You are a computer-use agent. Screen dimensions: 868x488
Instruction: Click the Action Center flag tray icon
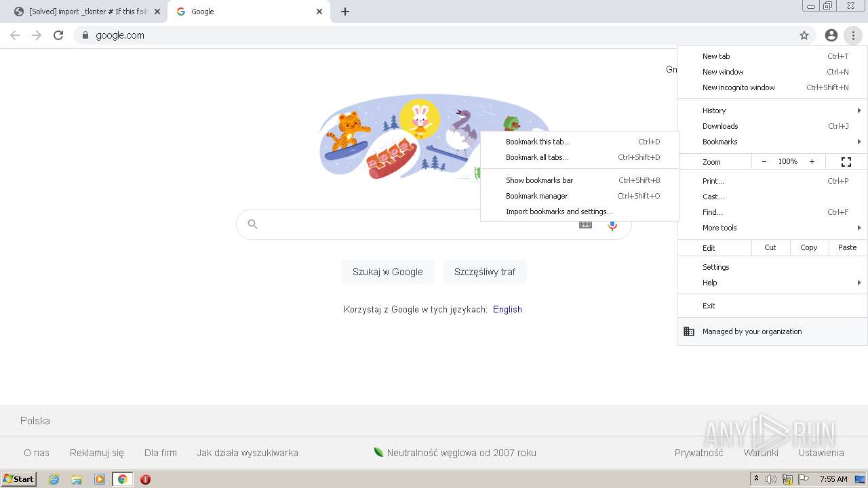point(804,479)
